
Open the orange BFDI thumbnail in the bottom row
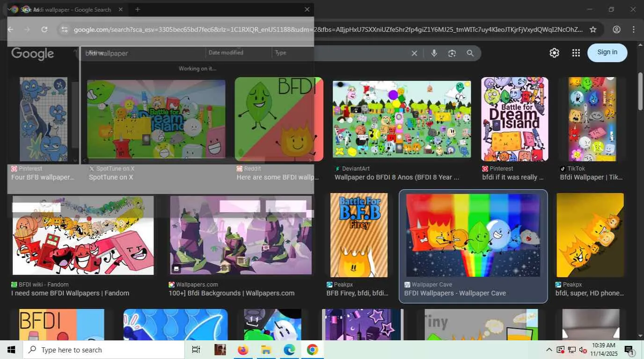point(62,324)
